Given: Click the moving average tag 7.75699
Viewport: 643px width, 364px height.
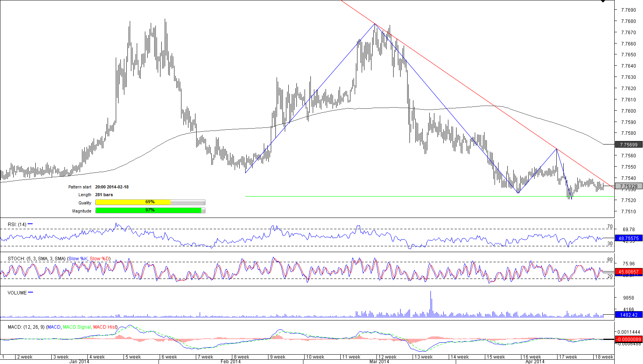Looking at the screenshot, I should (x=629, y=145).
